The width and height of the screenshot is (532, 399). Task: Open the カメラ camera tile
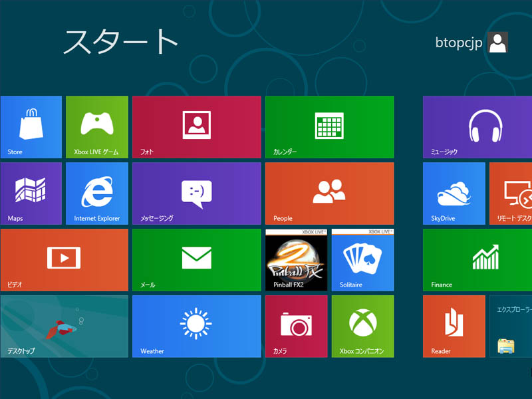(x=296, y=327)
